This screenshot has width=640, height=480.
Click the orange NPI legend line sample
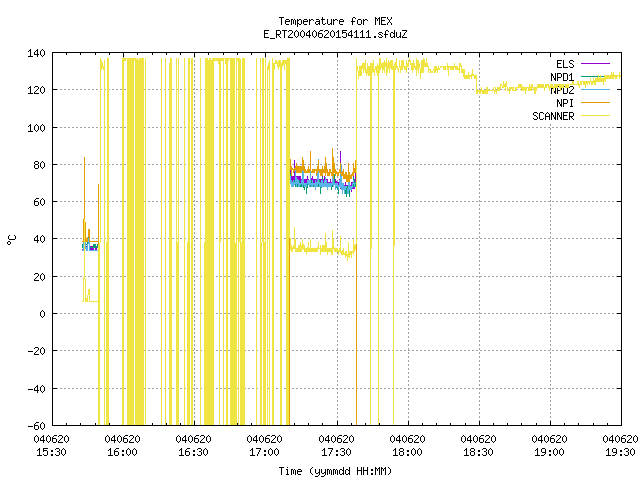point(595,102)
